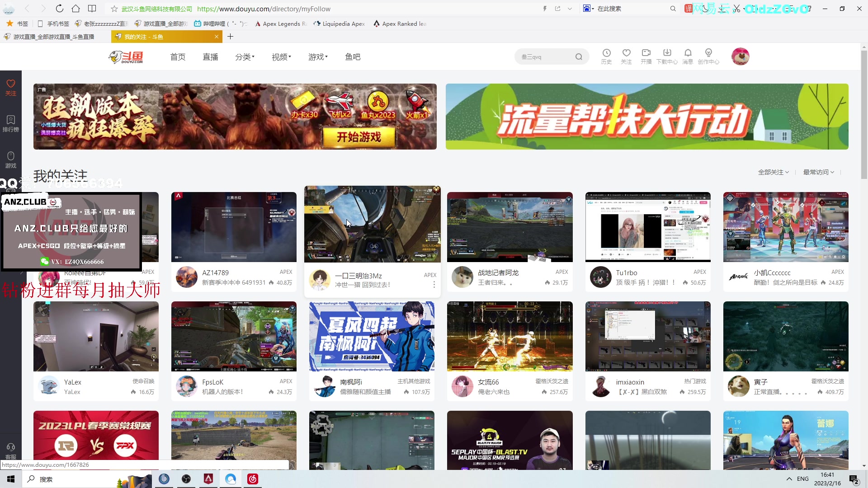Open the browser bookmarks book icon
The width and height of the screenshot is (868, 488).
click(x=92, y=9)
